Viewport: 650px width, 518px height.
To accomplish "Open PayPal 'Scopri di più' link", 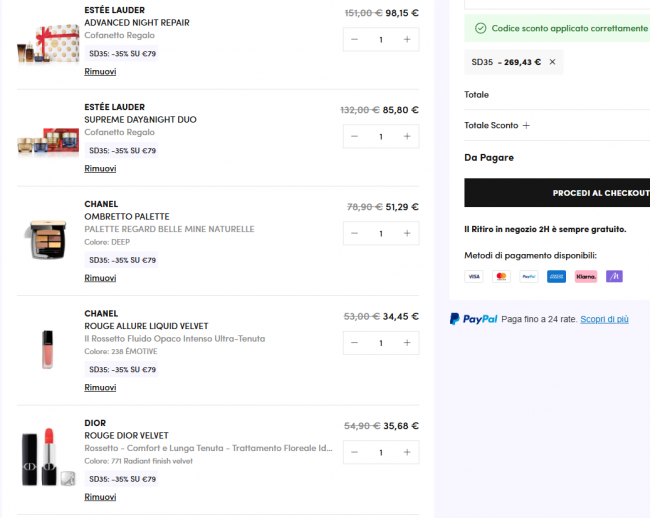I will tap(604, 319).
